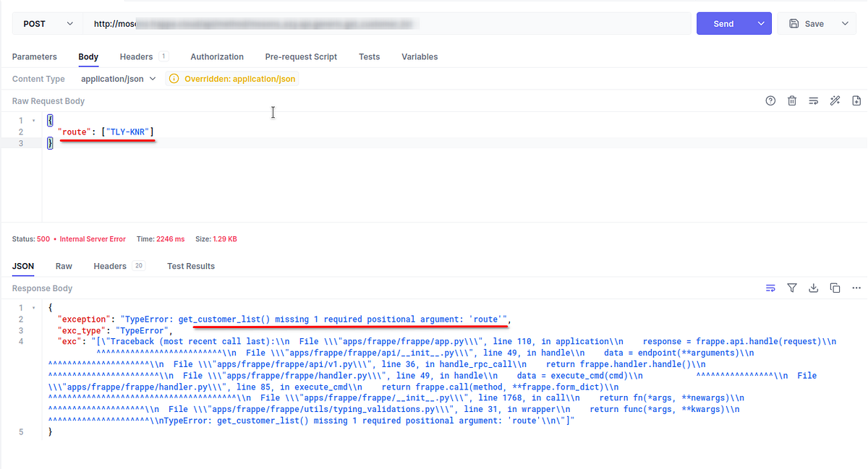868x469 pixels.
Task: Collapse response JSON at line 1
Action: coord(34,308)
